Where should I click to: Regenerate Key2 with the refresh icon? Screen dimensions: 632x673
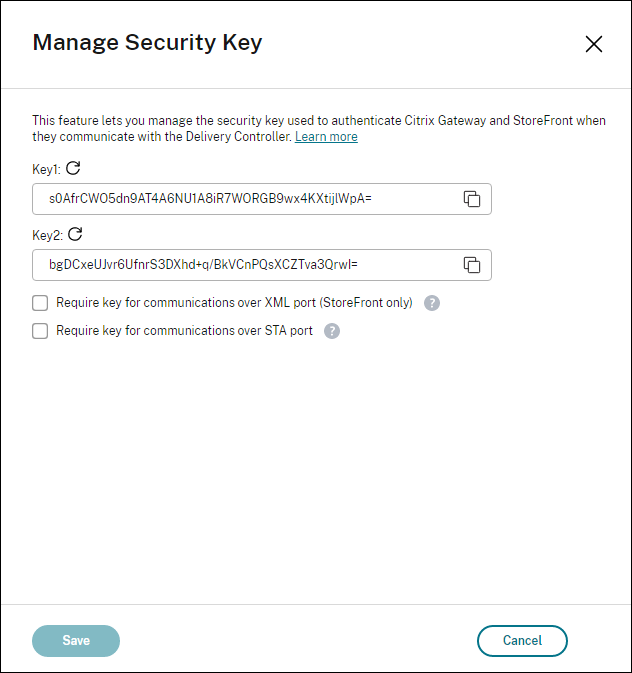click(x=74, y=234)
